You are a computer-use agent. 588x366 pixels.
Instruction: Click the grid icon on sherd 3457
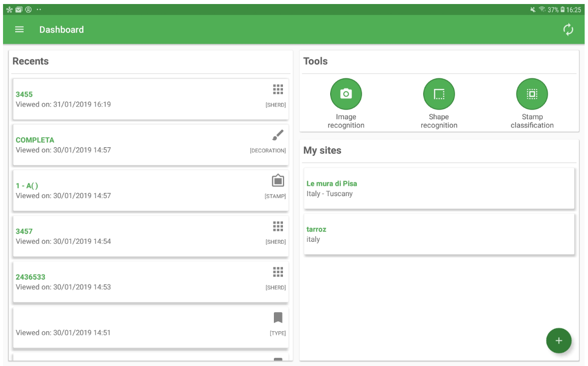(278, 226)
